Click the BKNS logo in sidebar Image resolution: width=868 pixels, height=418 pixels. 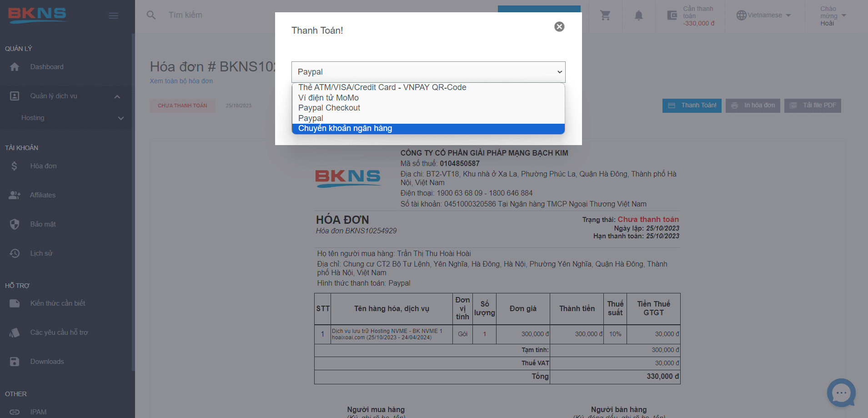point(37,15)
